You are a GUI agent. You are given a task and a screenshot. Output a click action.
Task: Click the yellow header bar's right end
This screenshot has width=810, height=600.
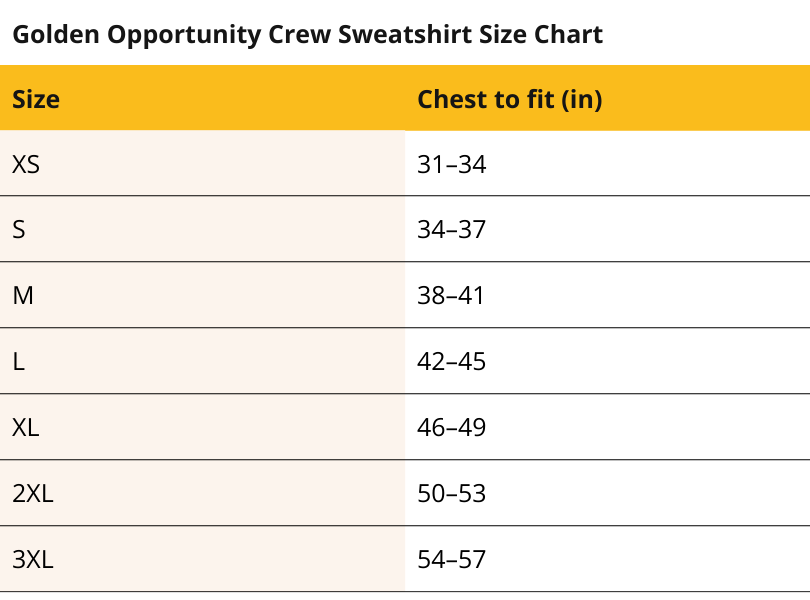(790, 100)
